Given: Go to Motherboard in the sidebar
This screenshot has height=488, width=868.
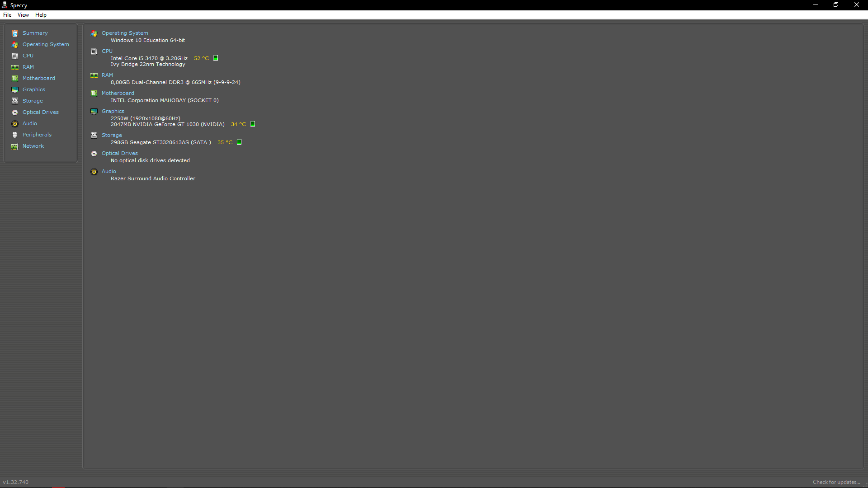Looking at the screenshot, I should [x=39, y=78].
